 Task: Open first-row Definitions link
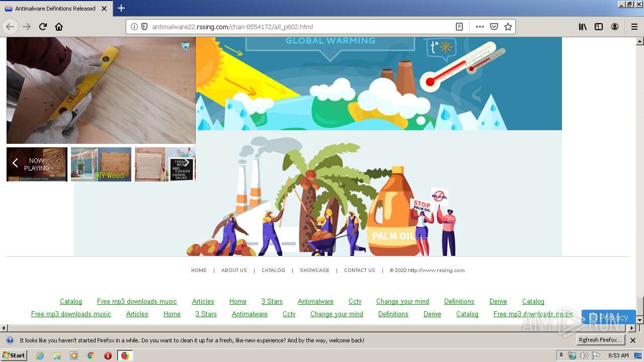(x=459, y=302)
